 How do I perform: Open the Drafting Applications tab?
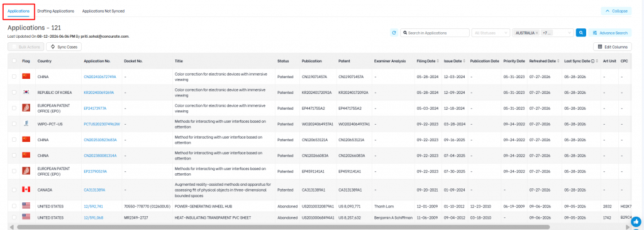pyautogui.click(x=56, y=11)
